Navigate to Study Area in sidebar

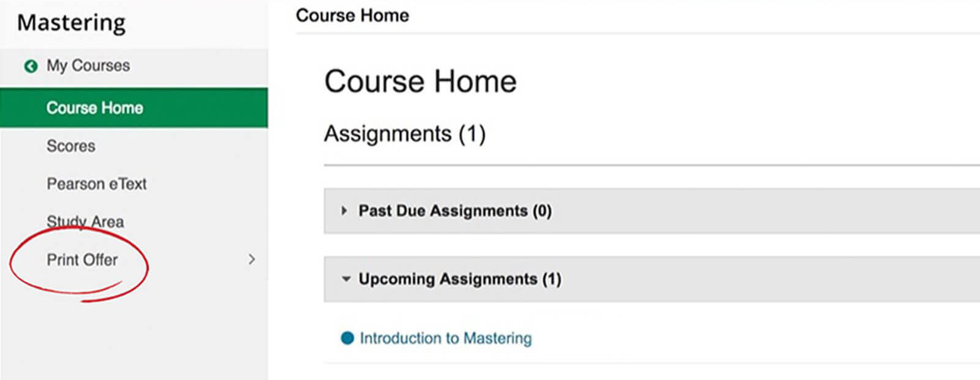pyautogui.click(x=85, y=221)
